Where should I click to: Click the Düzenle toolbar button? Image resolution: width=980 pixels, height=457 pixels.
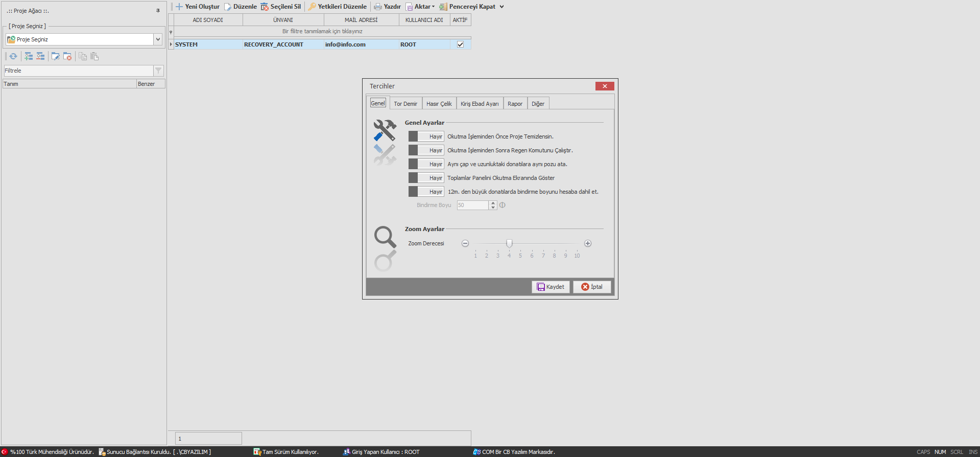point(241,7)
